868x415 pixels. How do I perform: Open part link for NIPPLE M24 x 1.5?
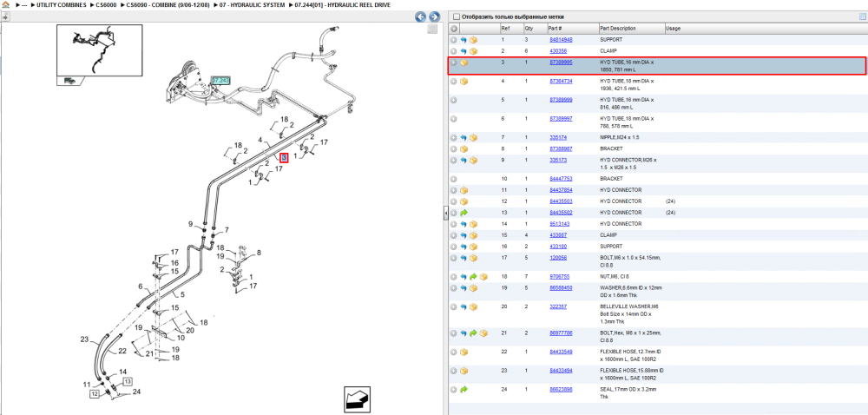pos(558,137)
